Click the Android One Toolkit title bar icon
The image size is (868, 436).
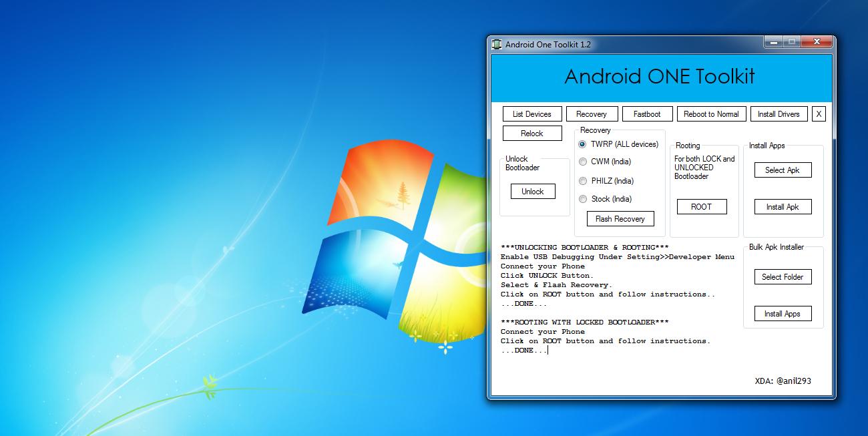click(x=497, y=45)
